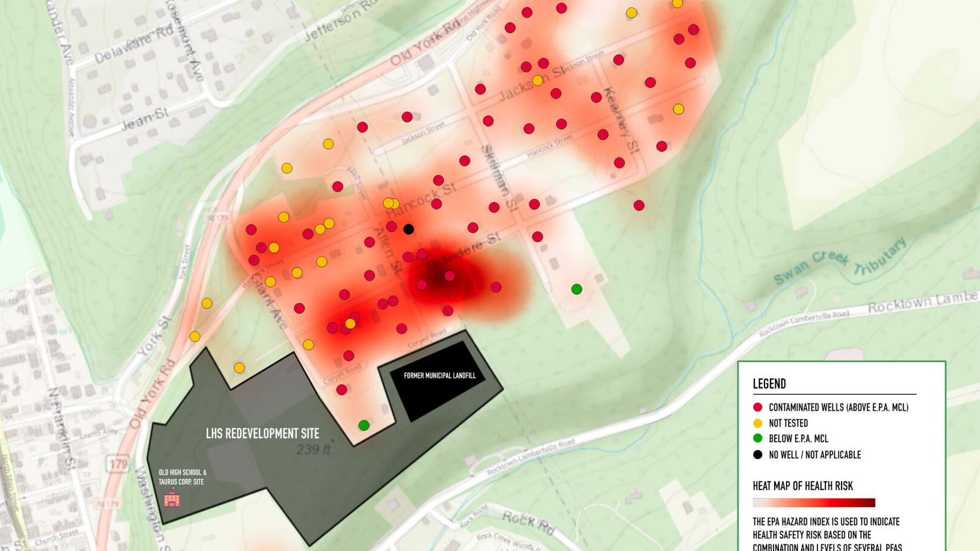
Task: Select the green well marker near Swan Creek
Action: pyautogui.click(x=576, y=289)
